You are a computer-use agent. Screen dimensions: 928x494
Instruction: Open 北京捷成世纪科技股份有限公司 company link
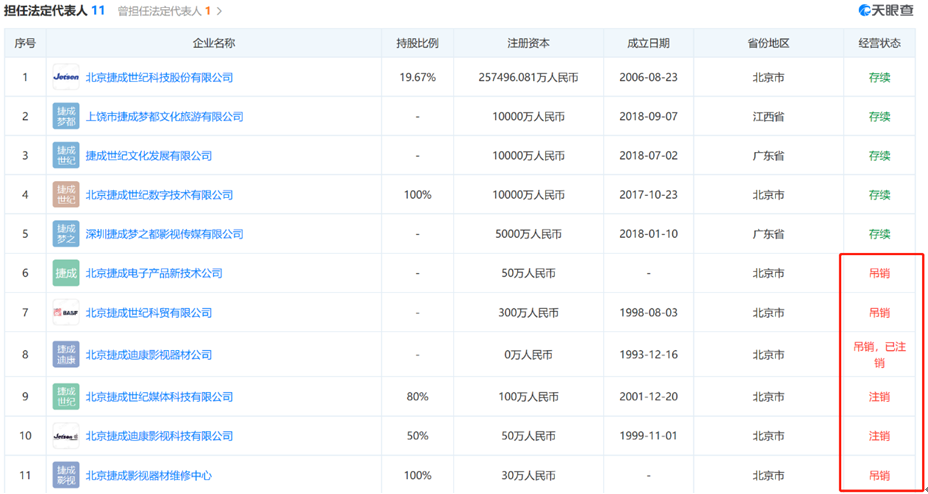pyautogui.click(x=160, y=77)
